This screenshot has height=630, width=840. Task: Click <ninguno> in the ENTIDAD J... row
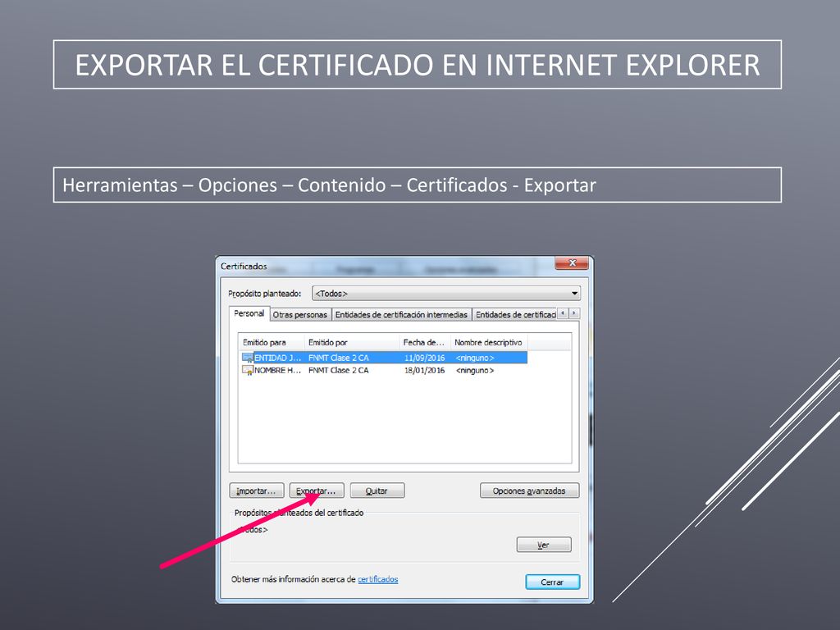point(475,358)
